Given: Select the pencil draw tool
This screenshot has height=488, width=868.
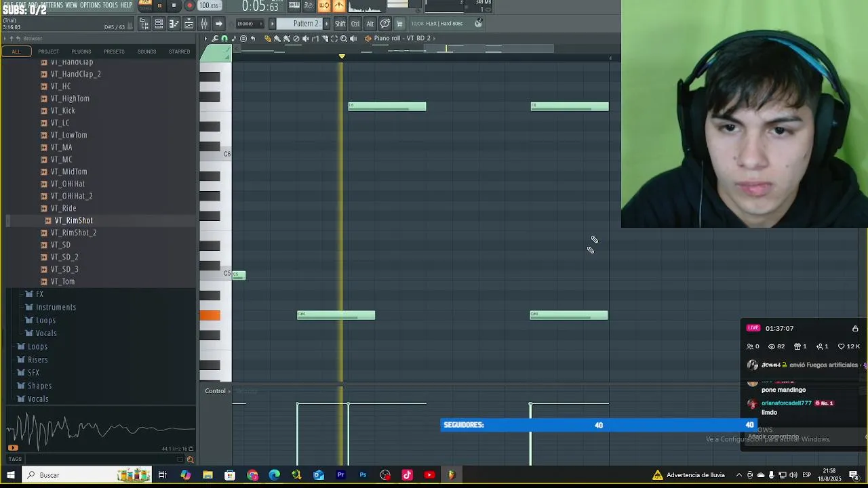Looking at the screenshot, I should pos(268,39).
